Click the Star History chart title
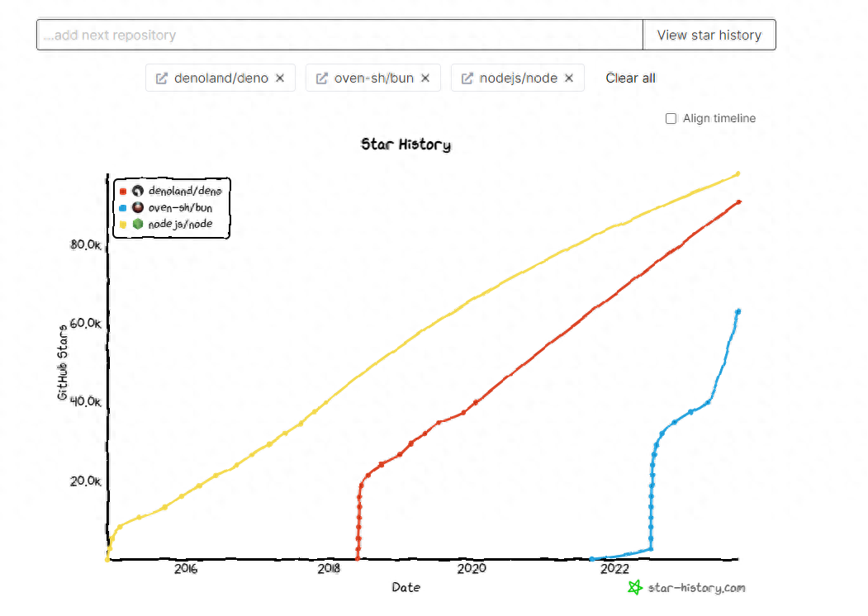Screen dimensions: 868x616 (x=406, y=145)
